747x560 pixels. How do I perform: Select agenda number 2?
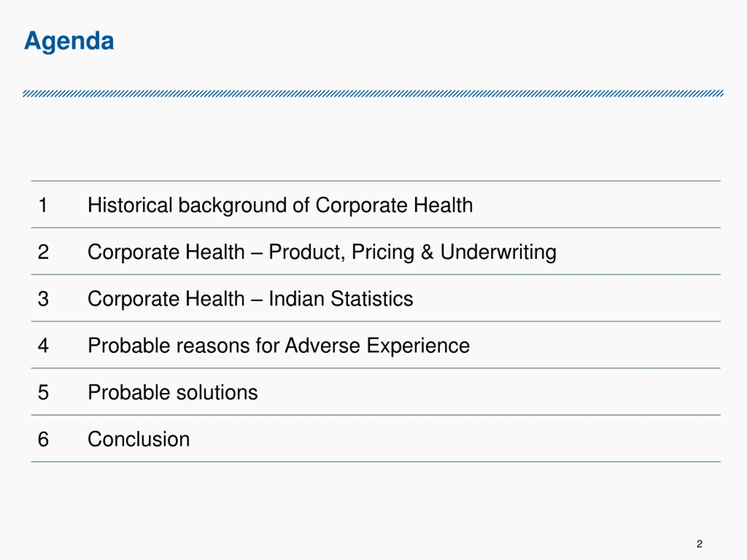(43, 252)
